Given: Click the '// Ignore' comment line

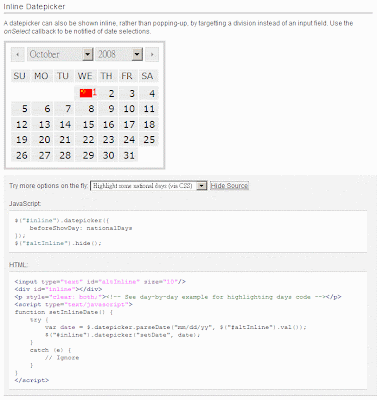Looking at the screenshot, I should coord(62,358).
